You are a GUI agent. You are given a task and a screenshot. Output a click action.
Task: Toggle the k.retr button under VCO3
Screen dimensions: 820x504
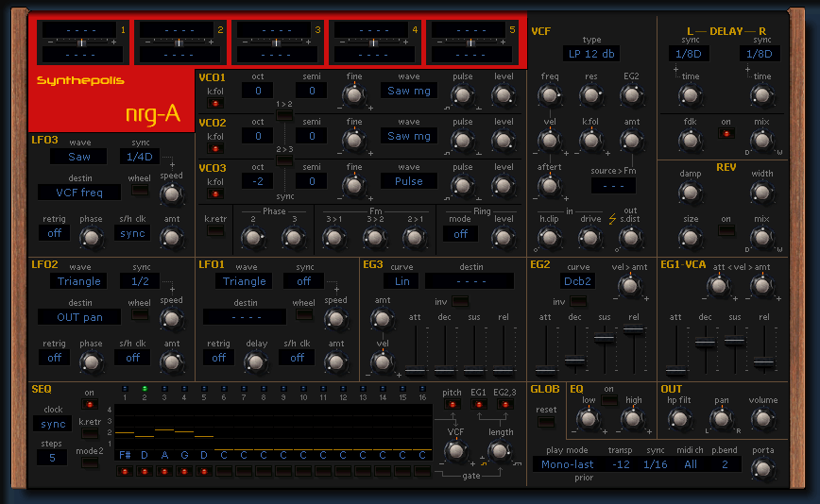tap(215, 230)
